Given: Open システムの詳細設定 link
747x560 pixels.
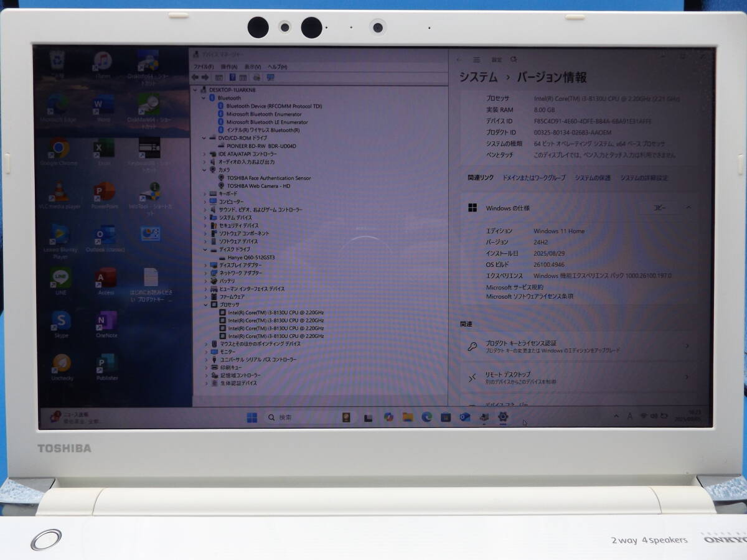Looking at the screenshot, I should (x=644, y=178).
